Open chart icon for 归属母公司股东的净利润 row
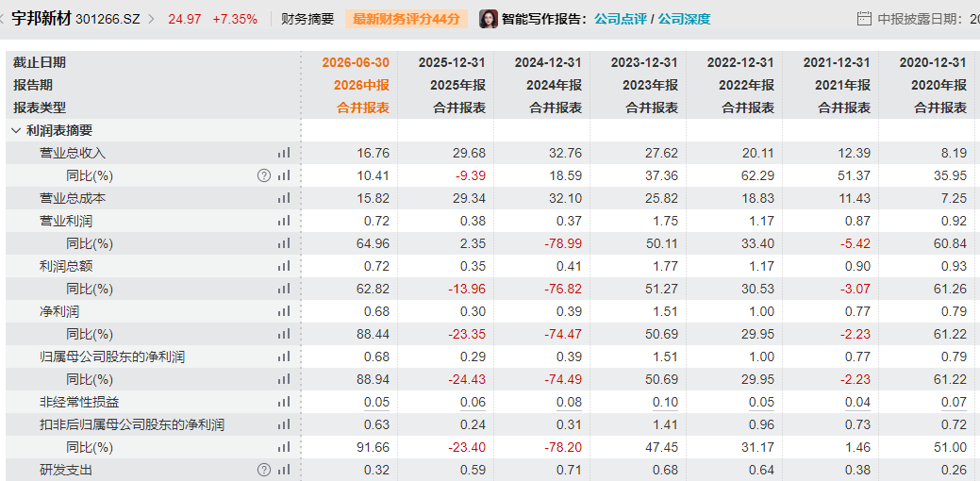 tap(284, 357)
